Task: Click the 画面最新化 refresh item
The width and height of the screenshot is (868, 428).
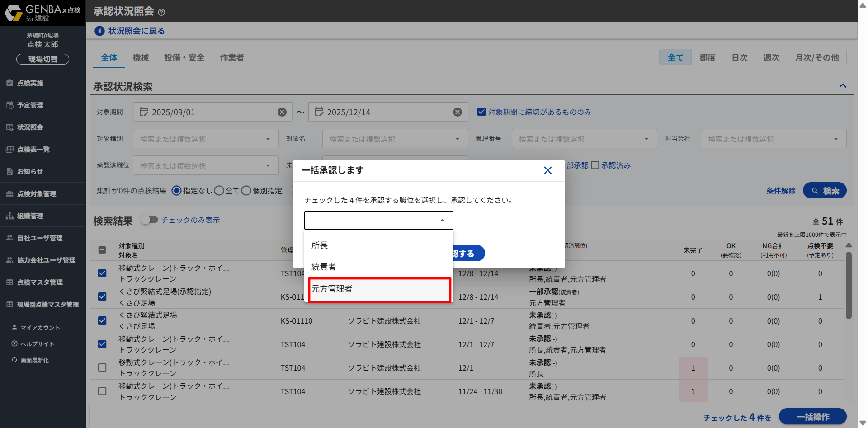Action: click(34, 360)
